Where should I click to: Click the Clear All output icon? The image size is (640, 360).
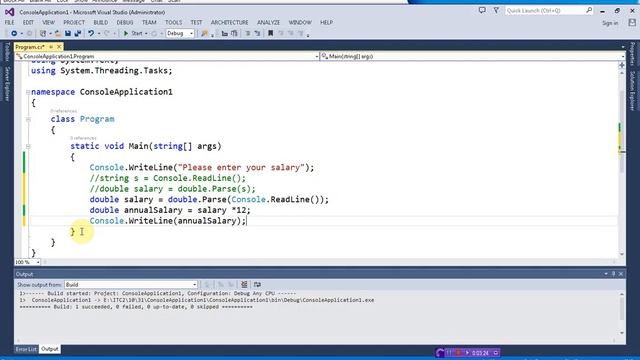tap(244, 284)
